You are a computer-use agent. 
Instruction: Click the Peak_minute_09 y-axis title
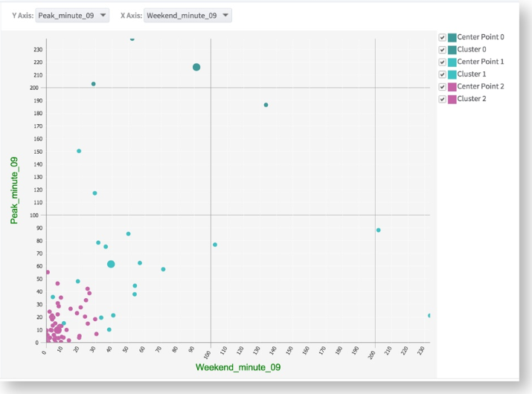tap(14, 190)
